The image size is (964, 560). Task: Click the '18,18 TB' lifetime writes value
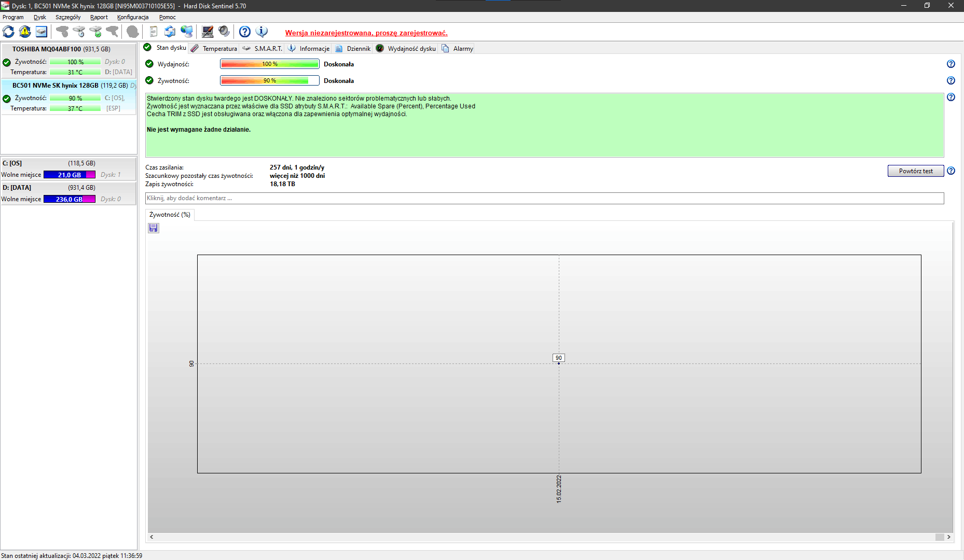pos(282,184)
